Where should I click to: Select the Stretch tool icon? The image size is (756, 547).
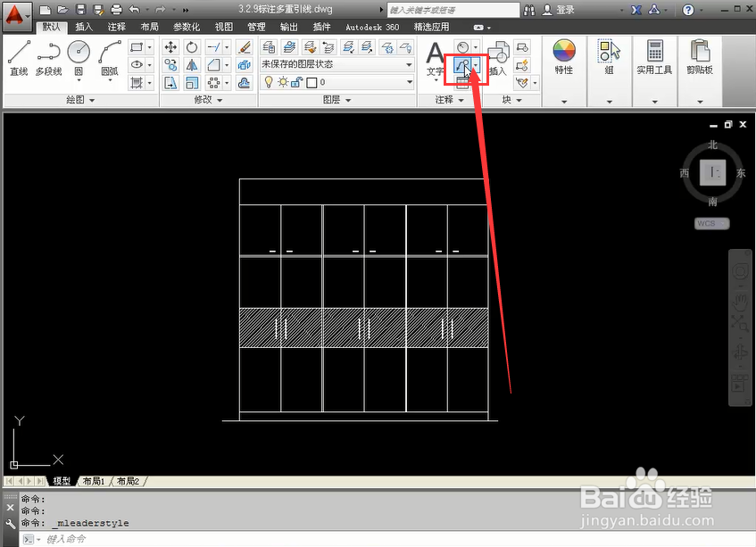point(170,83)
